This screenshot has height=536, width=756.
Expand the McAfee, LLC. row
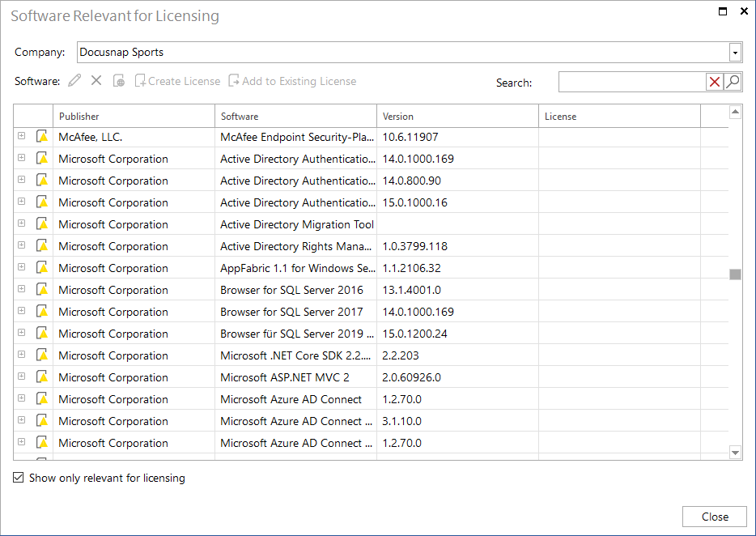21,136
